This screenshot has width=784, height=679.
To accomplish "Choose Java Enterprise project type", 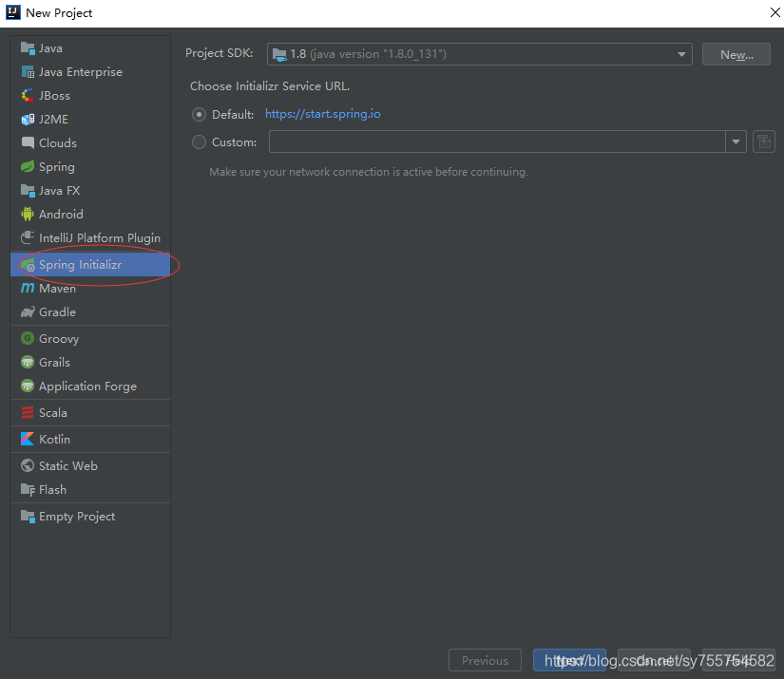I will (90, 72).
